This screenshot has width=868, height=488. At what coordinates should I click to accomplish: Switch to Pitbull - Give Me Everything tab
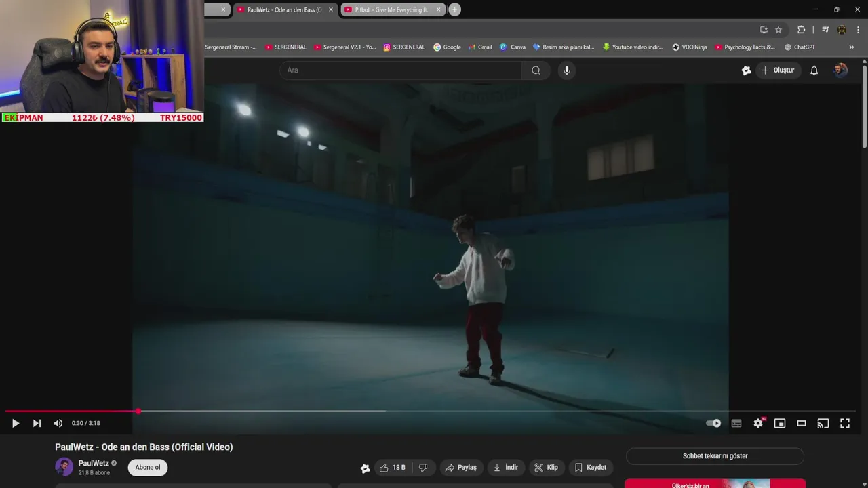coord(392,9)
